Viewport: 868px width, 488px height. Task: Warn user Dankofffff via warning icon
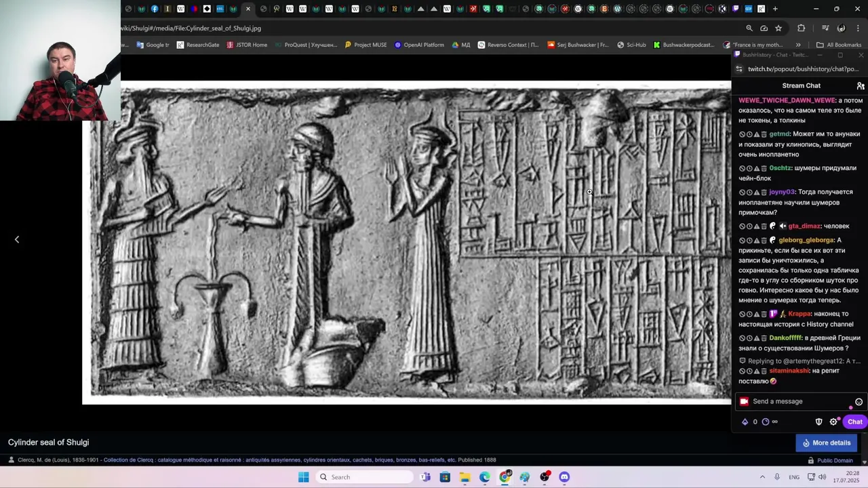coord(757,338)
